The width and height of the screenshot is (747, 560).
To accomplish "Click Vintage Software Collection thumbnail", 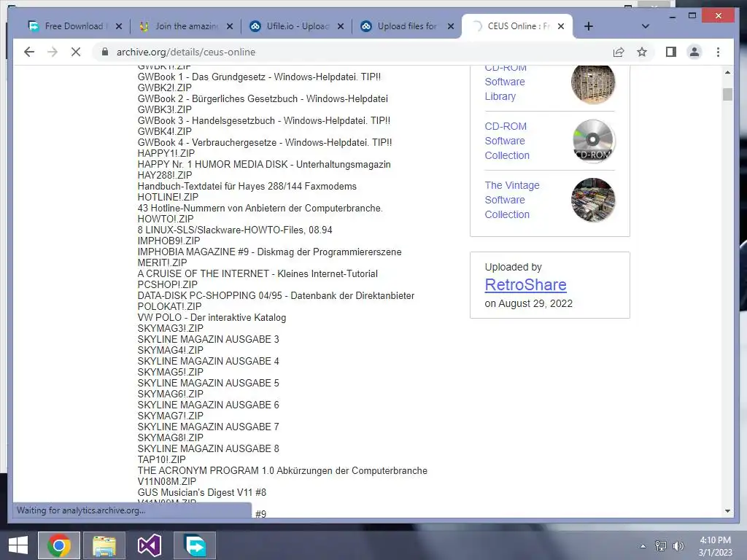I will [x=593, y=200].
